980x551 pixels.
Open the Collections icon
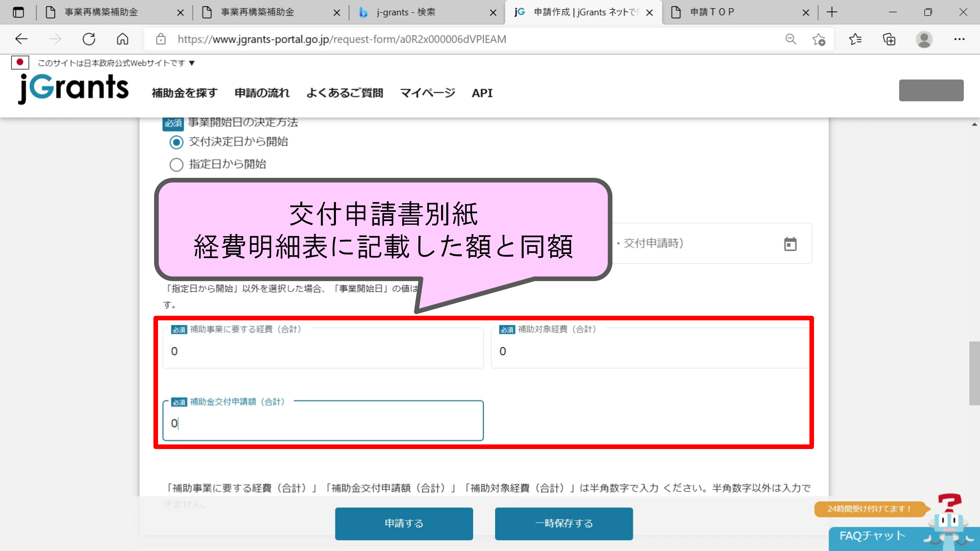(x=889, y=39)
